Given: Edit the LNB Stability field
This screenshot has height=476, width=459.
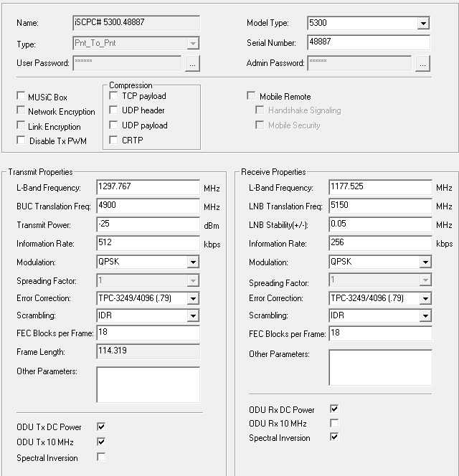Looking at the screenshot, I should (380, 224).
